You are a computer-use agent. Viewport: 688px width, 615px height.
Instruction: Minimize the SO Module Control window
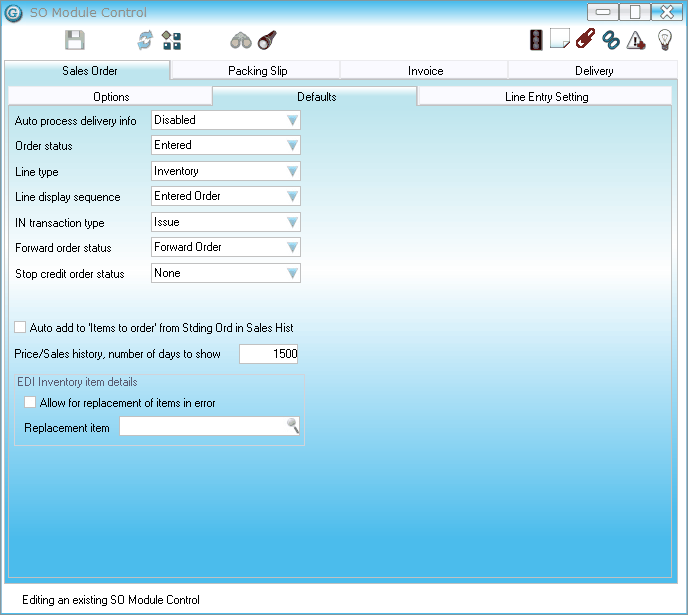603,12
